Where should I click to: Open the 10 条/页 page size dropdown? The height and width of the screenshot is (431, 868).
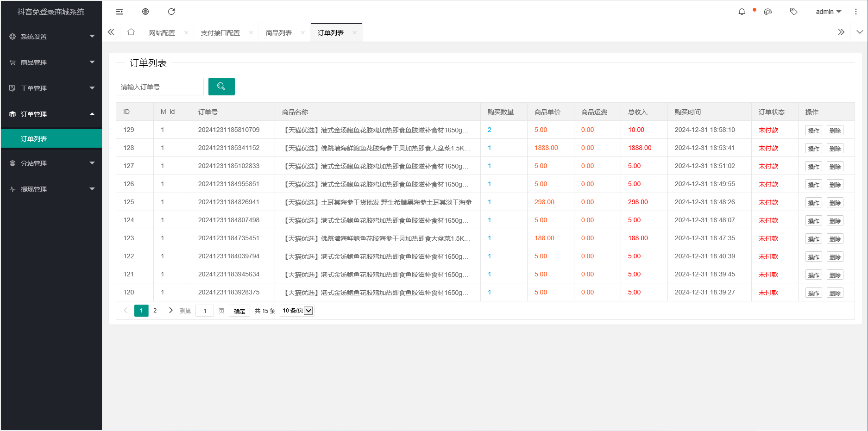coord(297,311)
